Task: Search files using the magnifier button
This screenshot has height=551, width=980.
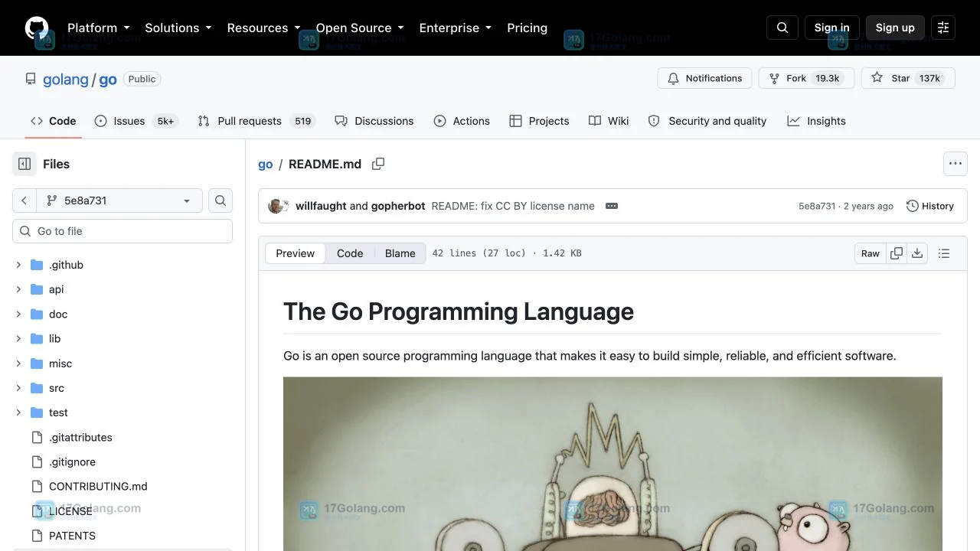Action: click(x=220, y=201)
